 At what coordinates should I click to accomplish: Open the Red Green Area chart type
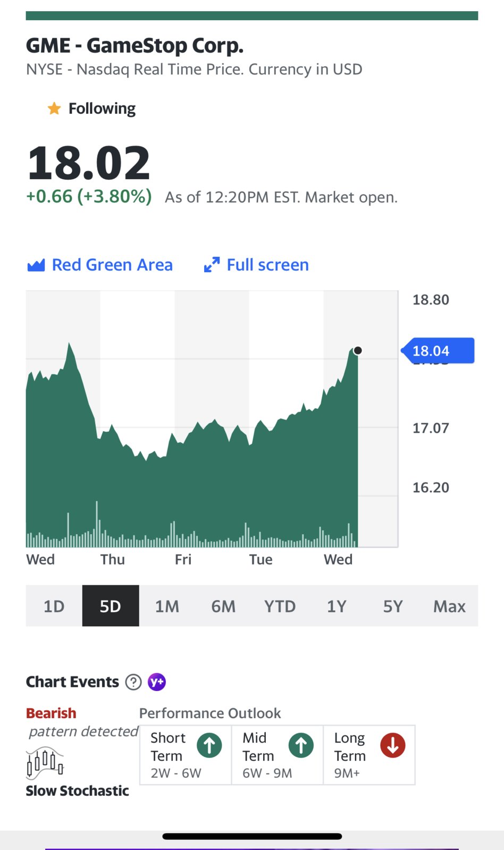point(100,265)
